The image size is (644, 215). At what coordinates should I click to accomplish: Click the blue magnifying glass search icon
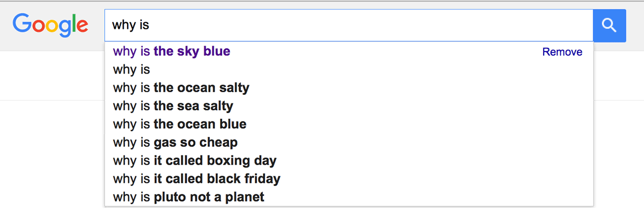609,25
